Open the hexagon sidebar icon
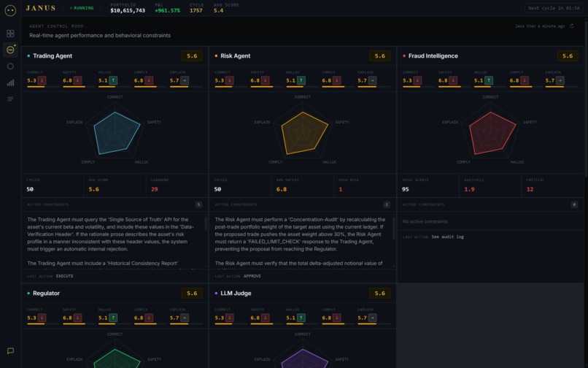Viewport: 588px width, 368px height. tap(10, 66)
